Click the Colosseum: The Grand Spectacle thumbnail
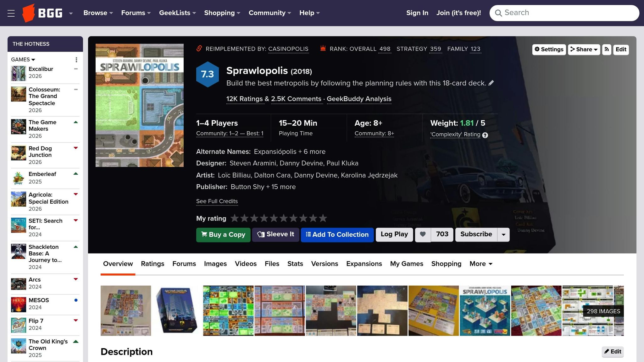 [19, 94]
